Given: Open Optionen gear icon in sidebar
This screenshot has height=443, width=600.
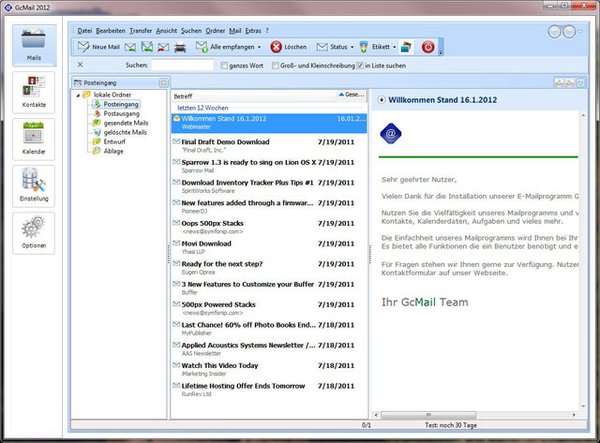Looking at the screenshot, I should click(33, 232).
